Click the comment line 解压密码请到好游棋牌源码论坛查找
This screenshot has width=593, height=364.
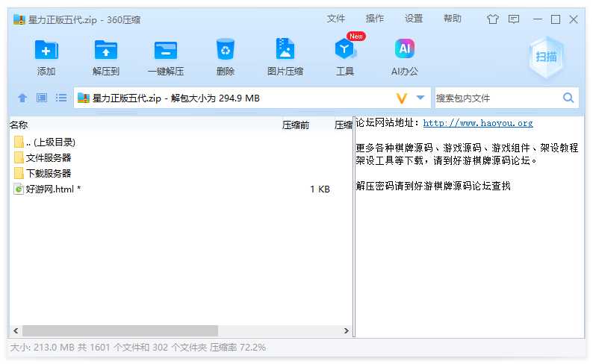433,186
